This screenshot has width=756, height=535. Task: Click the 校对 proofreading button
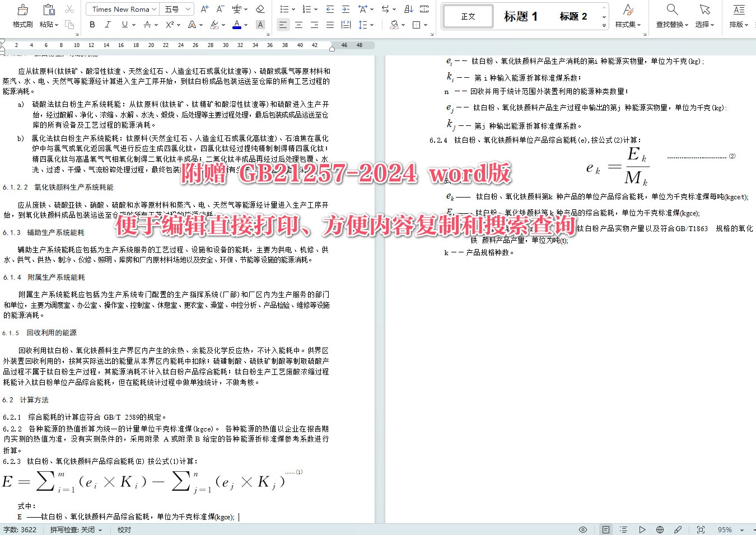click(x=124, y=529)
